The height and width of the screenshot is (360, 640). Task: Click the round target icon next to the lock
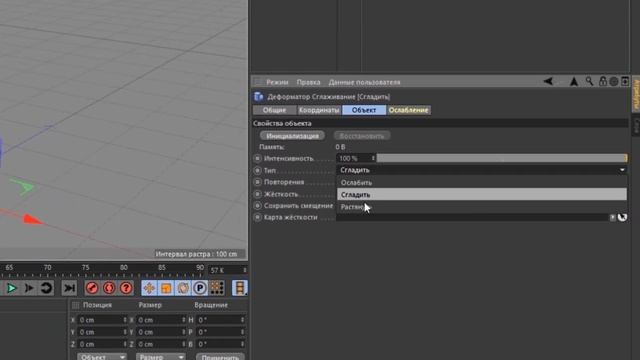coord(613,82)
